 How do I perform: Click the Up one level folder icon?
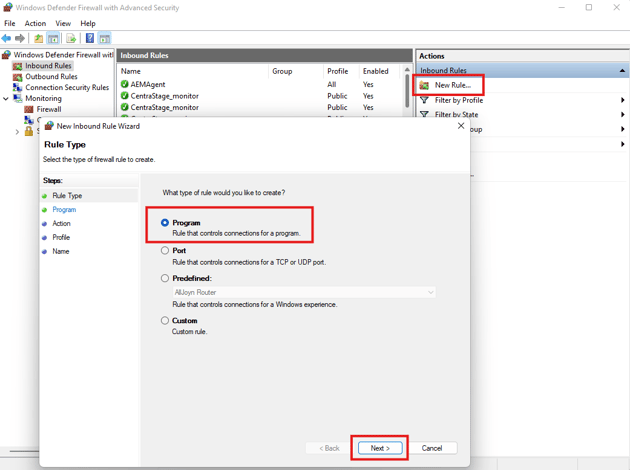tap(38, 38)
